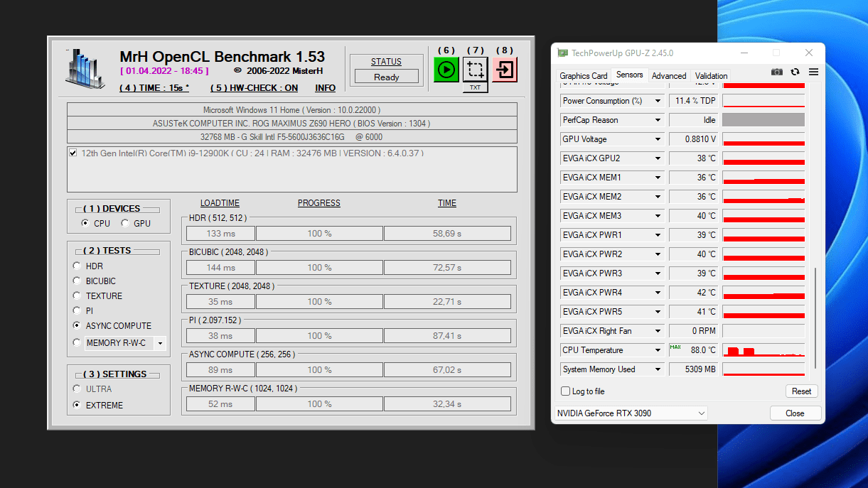Switch to the Sensors tab
Screen dimensions: 868x488
pos(629,75)
